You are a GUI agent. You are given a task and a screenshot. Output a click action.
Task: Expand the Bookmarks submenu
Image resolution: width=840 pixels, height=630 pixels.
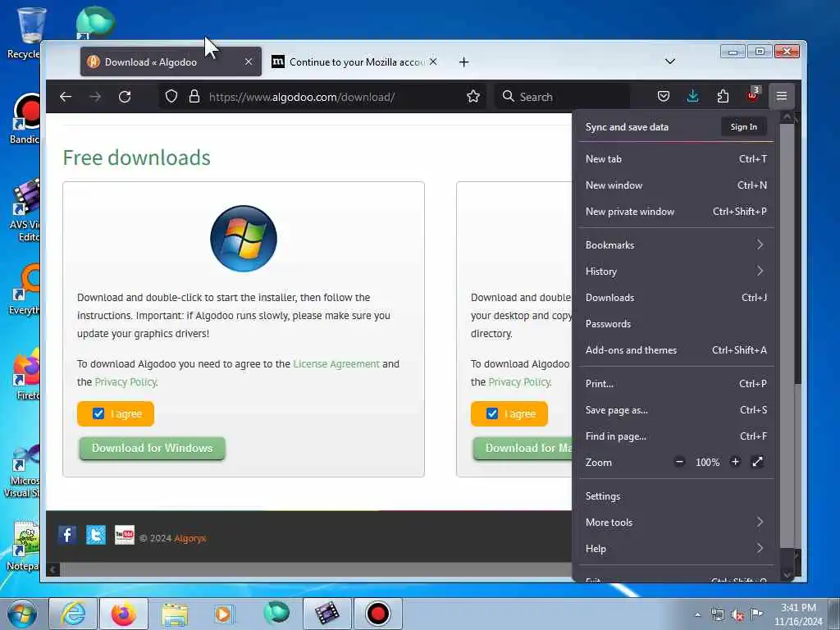click(x=676, y=244)
